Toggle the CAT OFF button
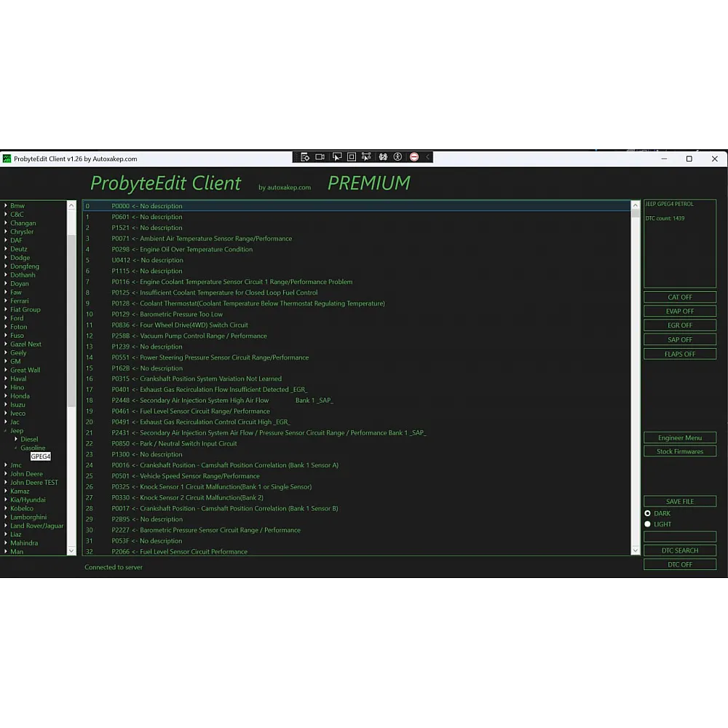Image resolution: width=728 pixels, height=728 pixels. click(680, 297)
